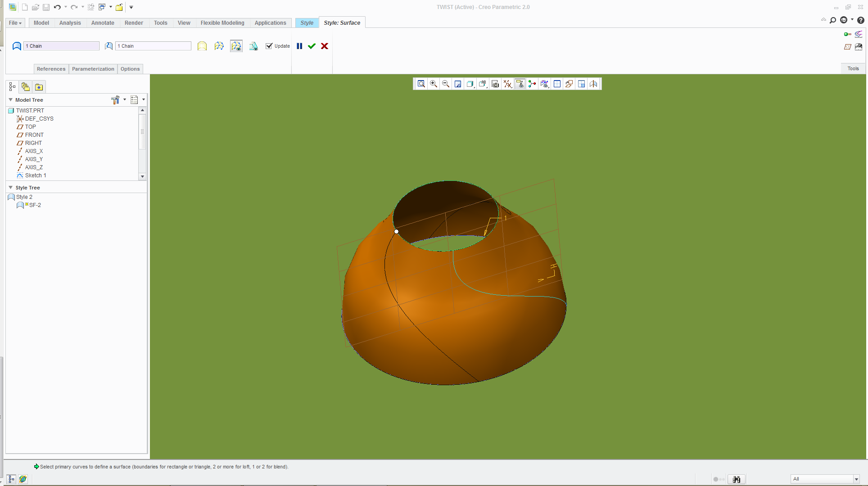Screen dimensions: 868x486
Task: Click the red X to cancel surface
Action: [325, 46]
